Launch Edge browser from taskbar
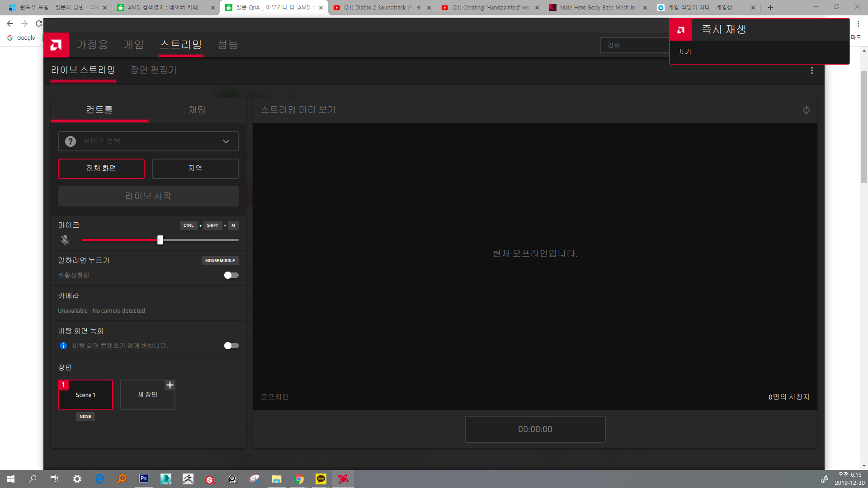The height and width of the screenshot is (488, 868). click(x=99, y=479)
